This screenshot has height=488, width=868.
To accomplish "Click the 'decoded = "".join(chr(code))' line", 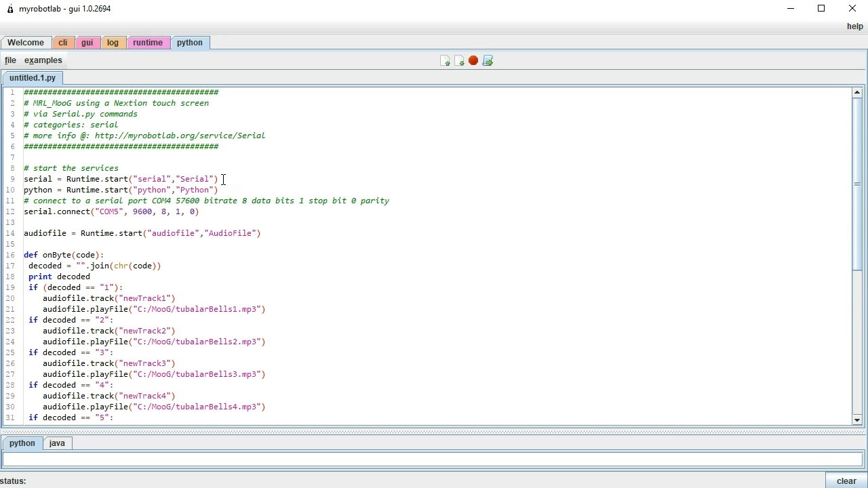I will [x=95, y=266].
